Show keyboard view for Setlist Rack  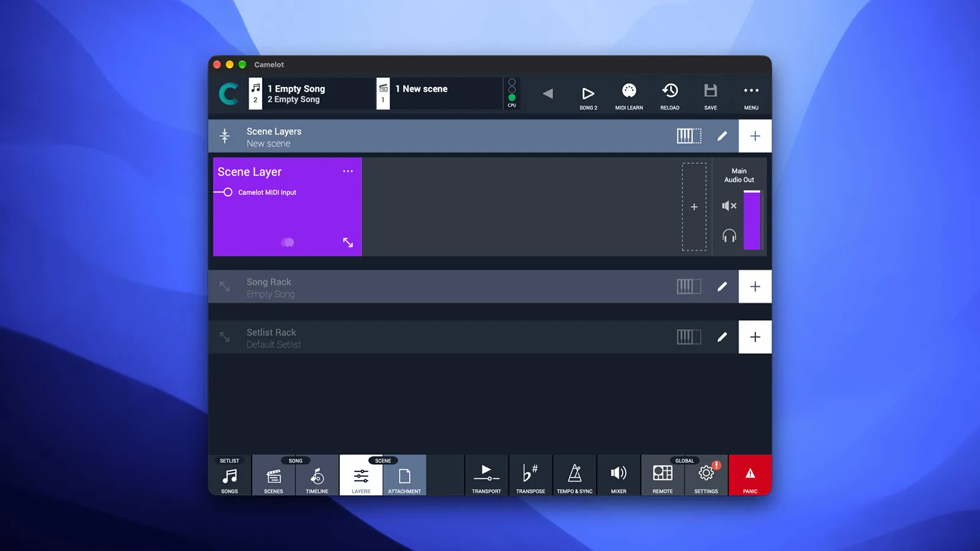(x=689, y=337)
